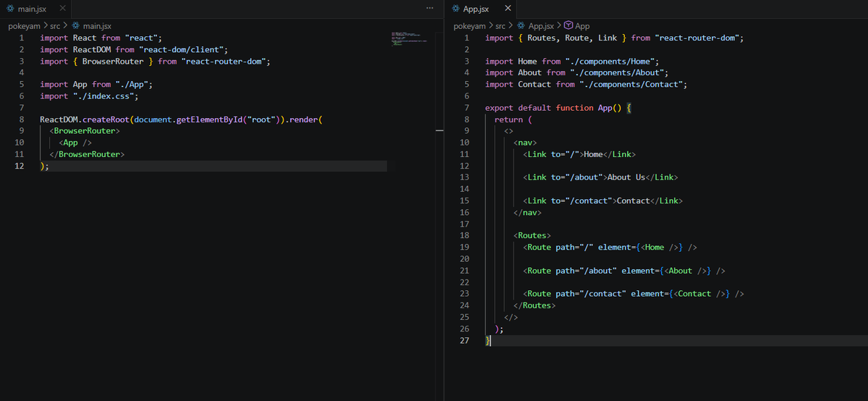The width and height of the screenshot is (868, 401).
Task: Click the opening <nav> tag in App.jsx
Action: 525,143
